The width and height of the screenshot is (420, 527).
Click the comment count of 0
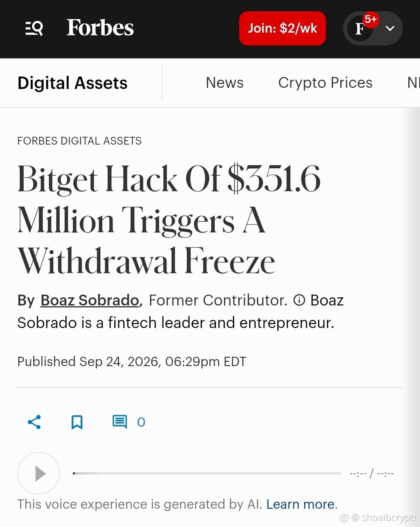141,422
